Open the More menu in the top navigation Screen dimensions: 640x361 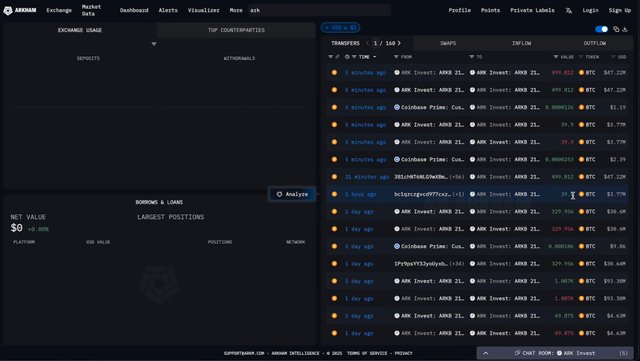[x=236, y=10]
